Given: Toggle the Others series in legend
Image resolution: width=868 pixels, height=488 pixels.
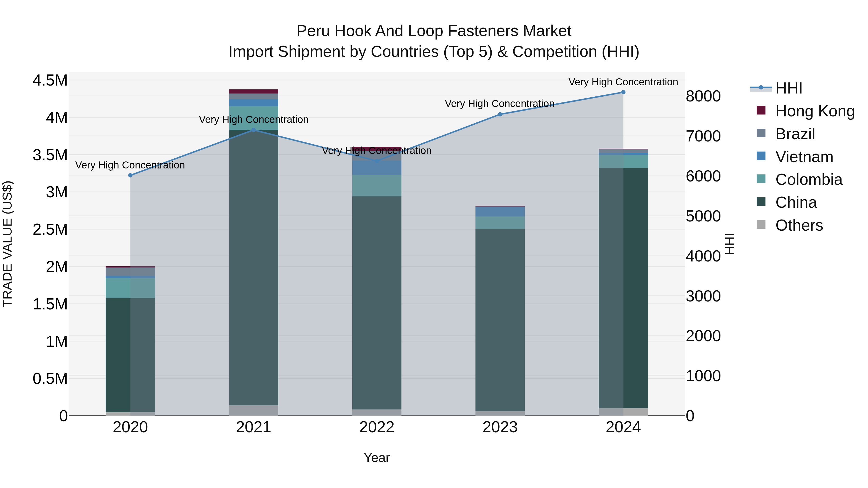Looking at the screenshot, I should click(x=789, y=225).
